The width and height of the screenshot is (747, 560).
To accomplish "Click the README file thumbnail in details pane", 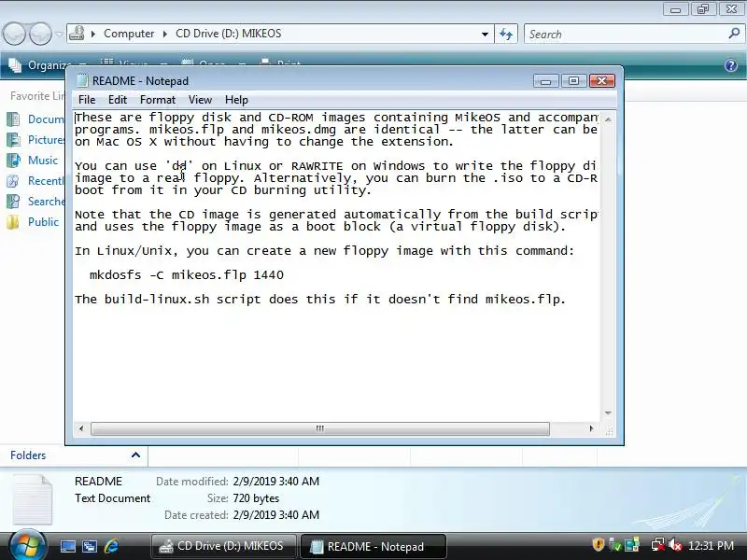I will point(33,499).
